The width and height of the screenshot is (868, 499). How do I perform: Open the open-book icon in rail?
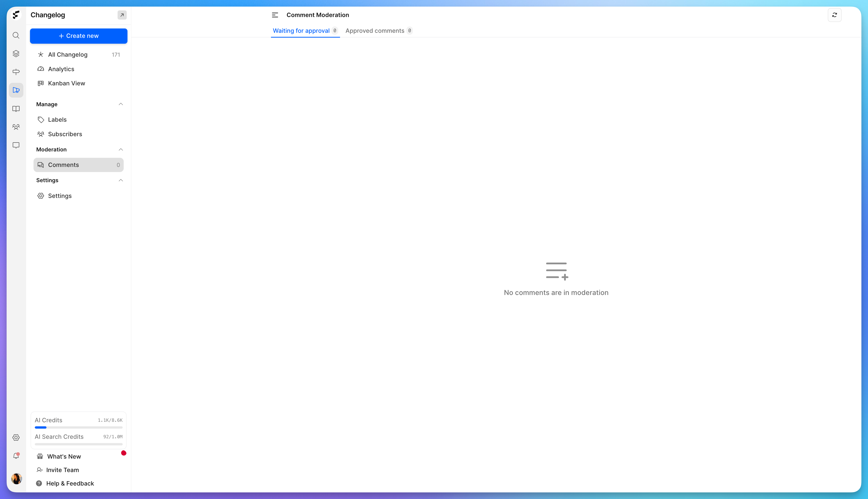point(16,109)
